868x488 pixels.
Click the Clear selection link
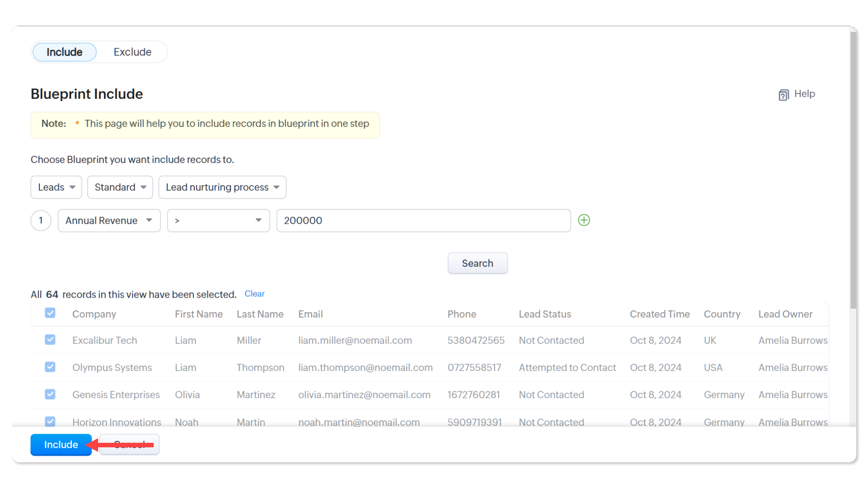pos(254,294)
